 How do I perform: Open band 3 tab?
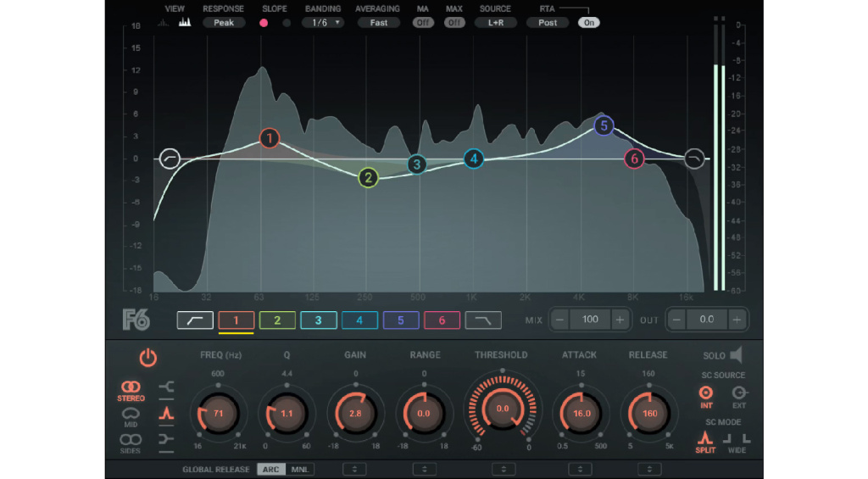point(319,320)
